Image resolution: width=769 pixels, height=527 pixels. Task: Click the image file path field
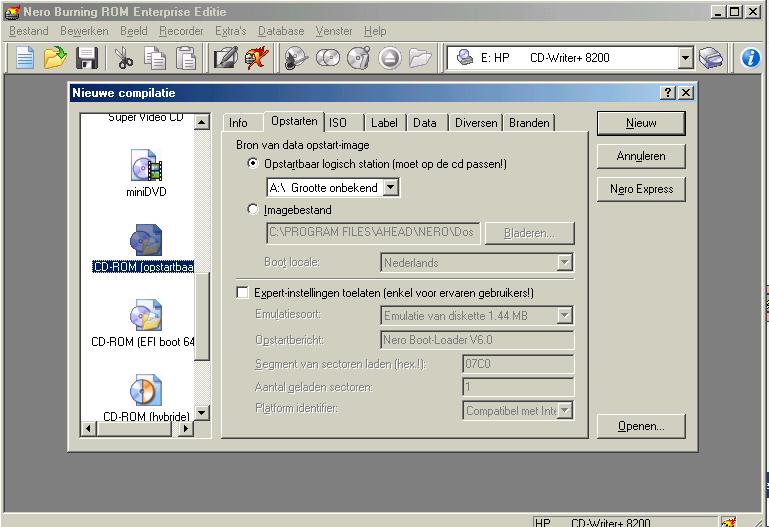click(x=373, y=232)
